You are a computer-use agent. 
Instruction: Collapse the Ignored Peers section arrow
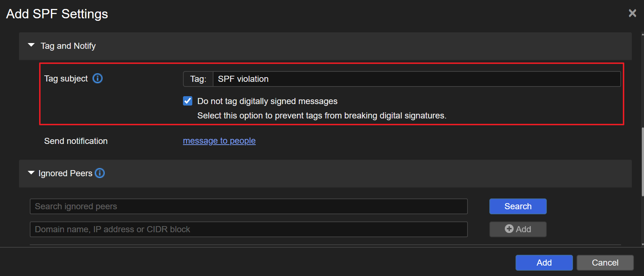31,173
